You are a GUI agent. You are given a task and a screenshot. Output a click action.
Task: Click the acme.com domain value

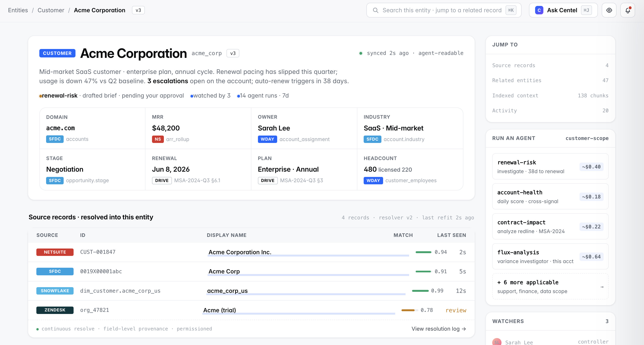coord(60,128)
